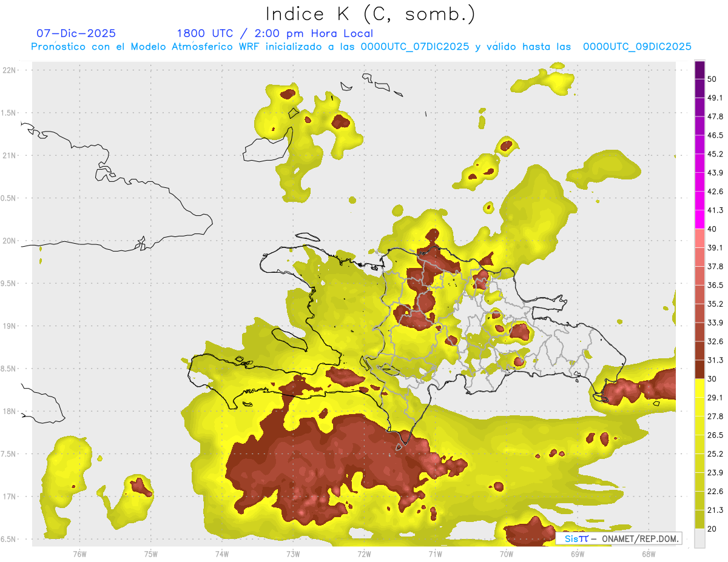This screenshot has width=728, height=562.
Task: Click the "39.1" color scale value
Action: point(715,247)
